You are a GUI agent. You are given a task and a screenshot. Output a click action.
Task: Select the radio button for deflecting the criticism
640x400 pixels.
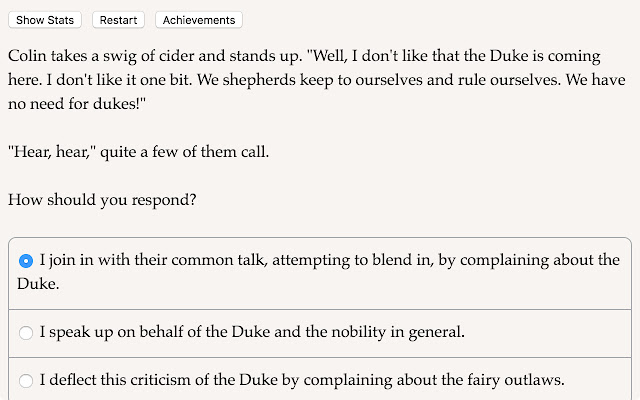[26, 380]
